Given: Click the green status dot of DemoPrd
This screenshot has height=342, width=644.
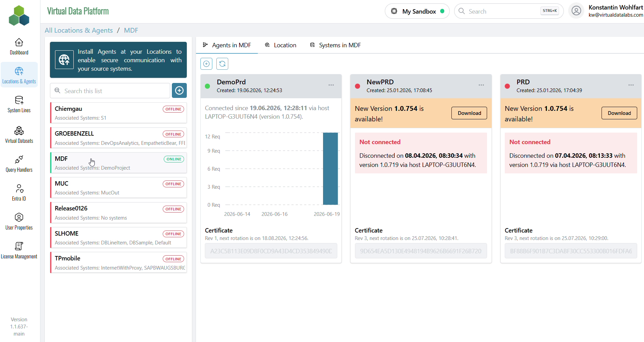Looking at the screenshot, I should click(208, 86).
